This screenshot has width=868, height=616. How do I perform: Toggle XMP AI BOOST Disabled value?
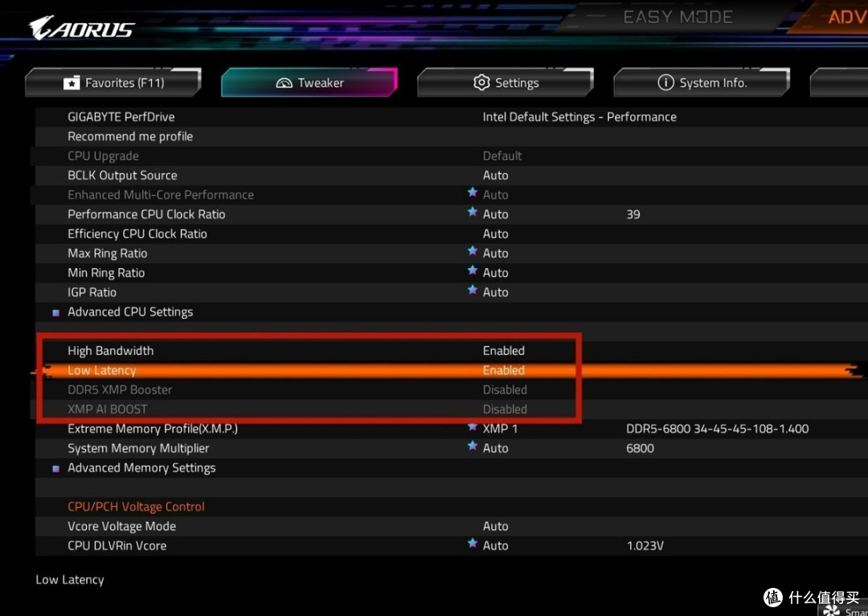(x=505, y=409)
